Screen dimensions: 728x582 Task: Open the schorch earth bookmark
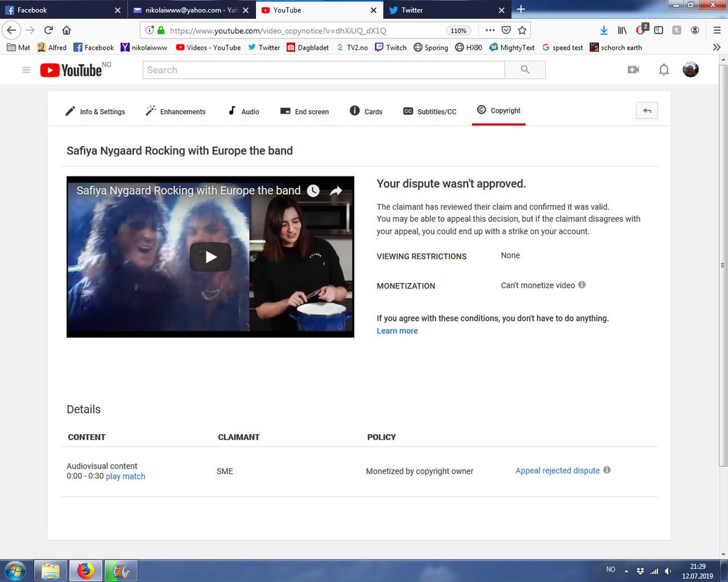(x=616, y=47)
